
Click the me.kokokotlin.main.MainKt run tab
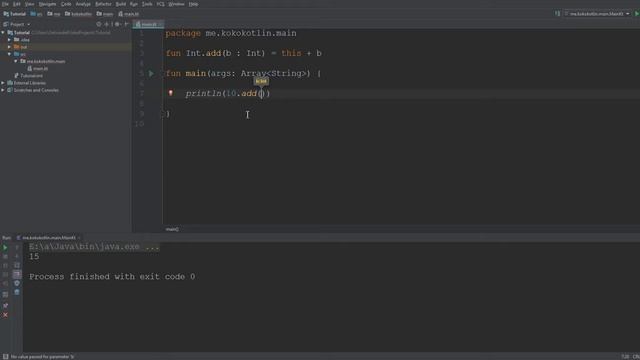[x=48, y=238]
